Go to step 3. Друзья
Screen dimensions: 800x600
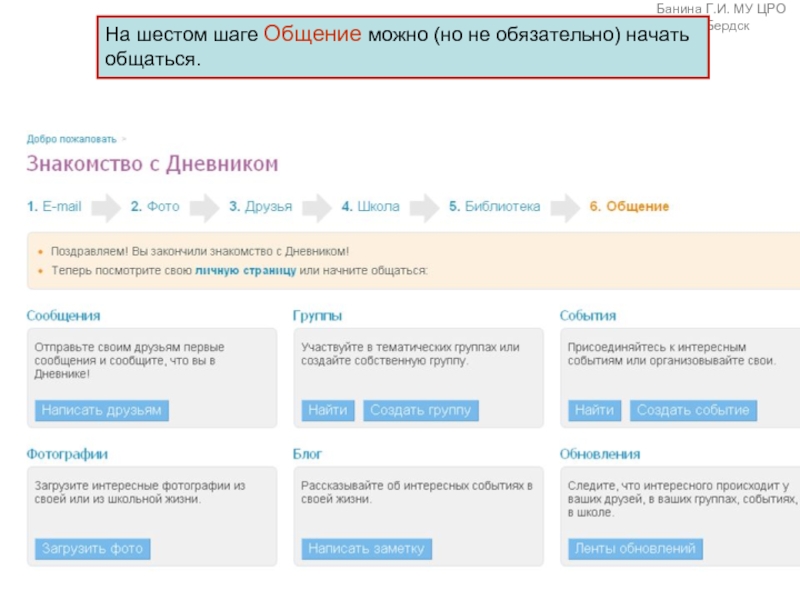(x=261, y=207)
